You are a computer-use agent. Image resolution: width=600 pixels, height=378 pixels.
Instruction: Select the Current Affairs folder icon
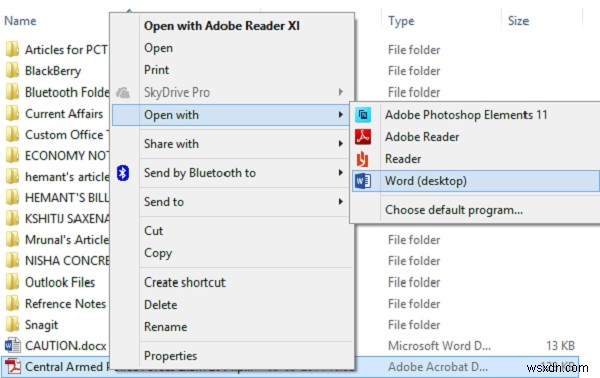(x=12, y=114)
